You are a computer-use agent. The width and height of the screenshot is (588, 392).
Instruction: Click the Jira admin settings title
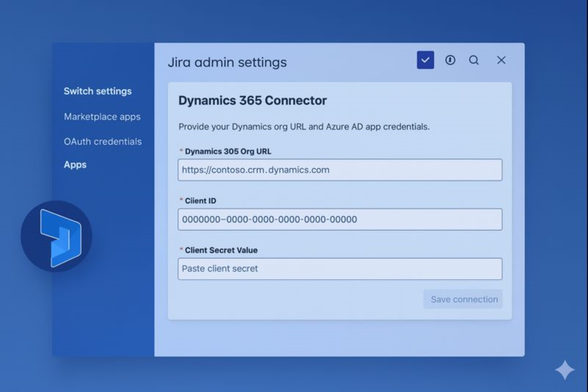(228, 62)
